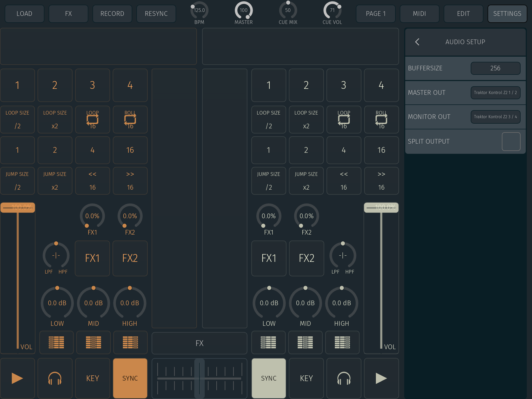Open Monitor Out device selector
This screenshot has width=532, height=399.
[x=495, y=117]
